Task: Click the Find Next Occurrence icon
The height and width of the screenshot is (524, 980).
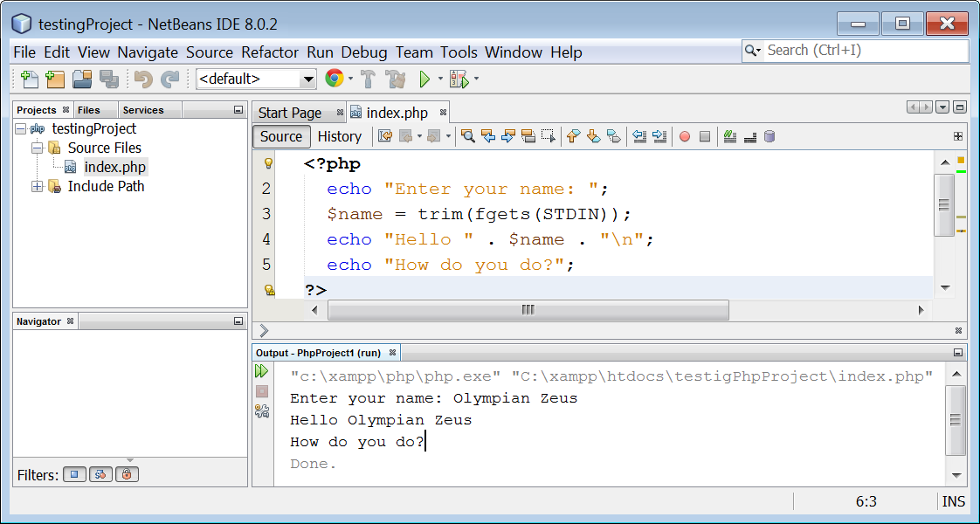Action: (508, 136)
